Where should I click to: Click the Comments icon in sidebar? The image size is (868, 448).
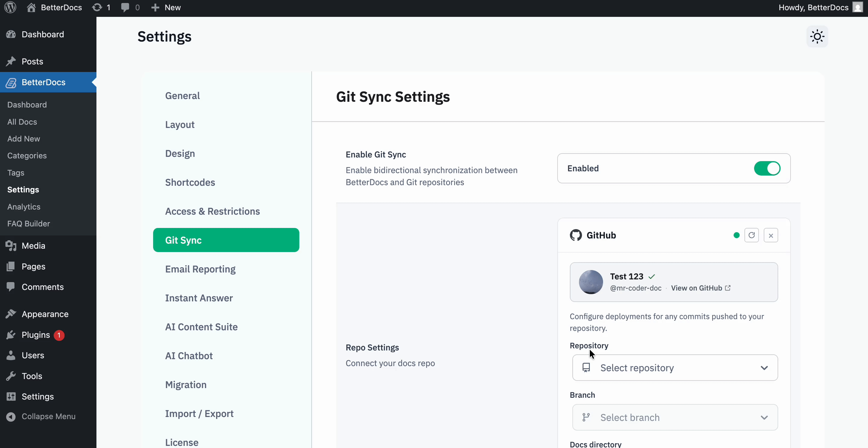coord(11,287)
